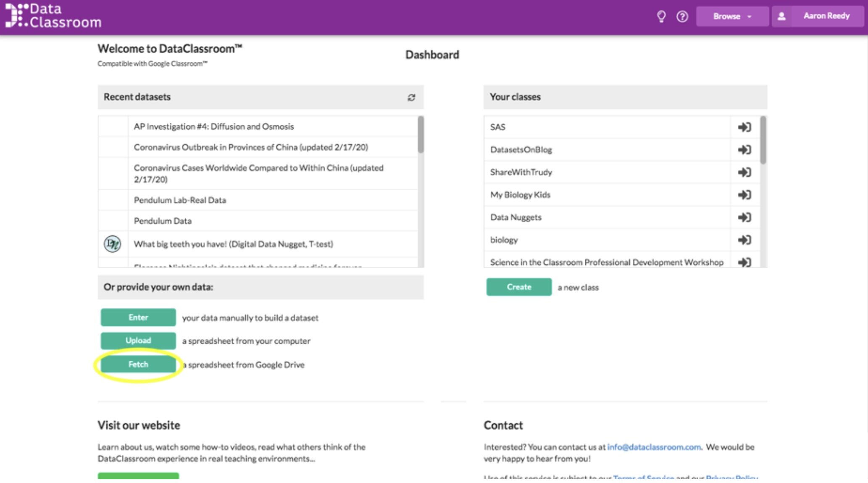This screenshot has width=868, height=483.
Task: Open the Aaron Reedy user menu
Action: coord(826,16)
